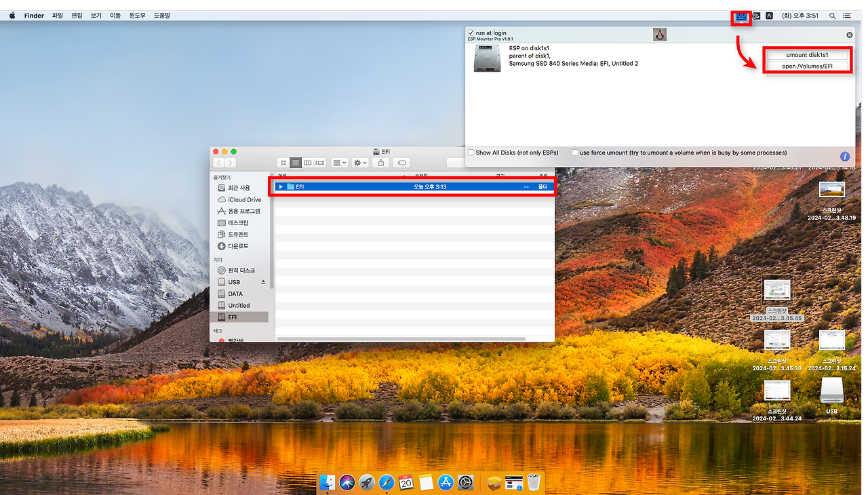Open the Finder menu in the menu bar

point(34,16)
